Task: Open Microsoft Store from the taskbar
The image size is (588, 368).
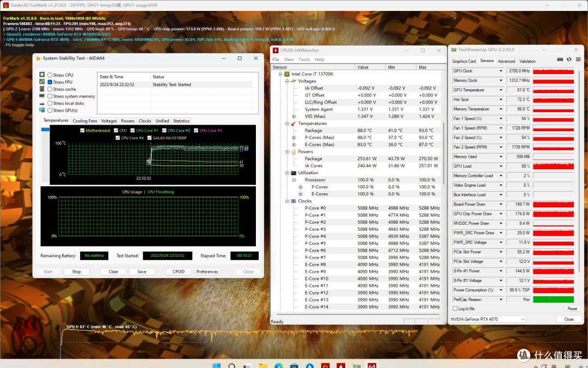Action: (x=294, y=365)
